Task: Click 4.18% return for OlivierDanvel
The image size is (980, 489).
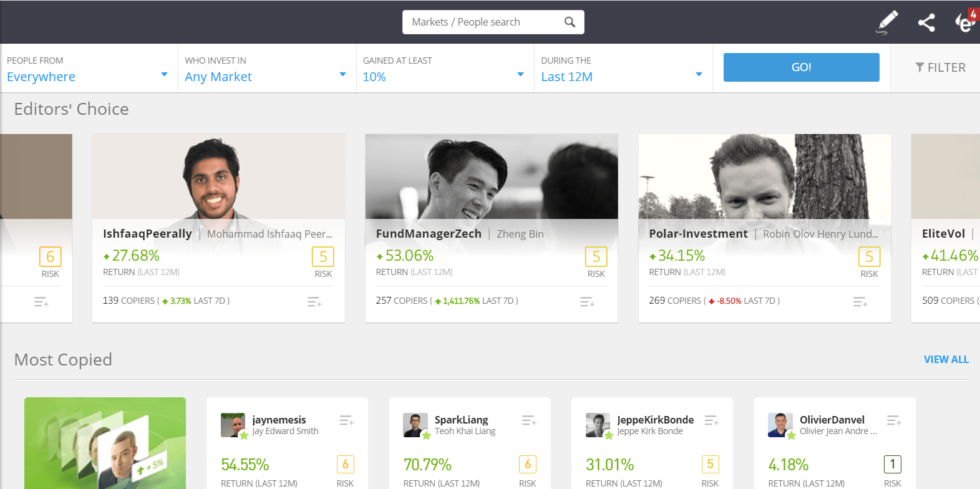Action: click(x=788, y=465)
